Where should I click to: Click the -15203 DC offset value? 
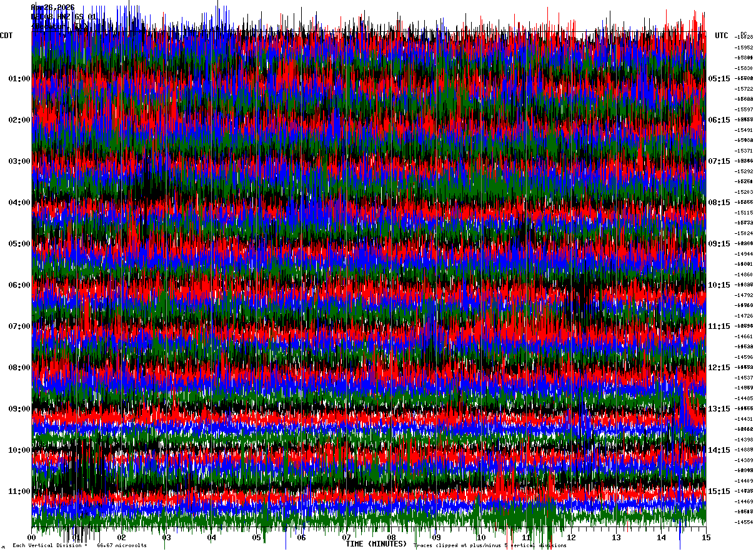[744, 192]
